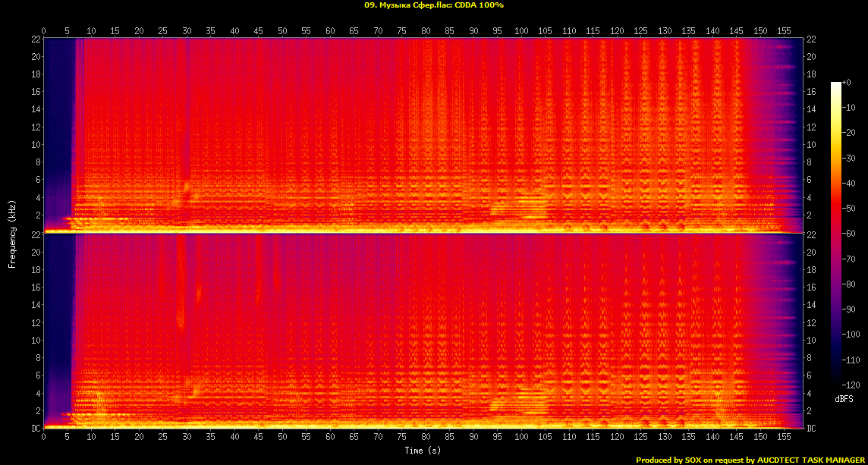
Task: Click the 75 s tick on the bottom time axis
Action: [x=401, y=438]
